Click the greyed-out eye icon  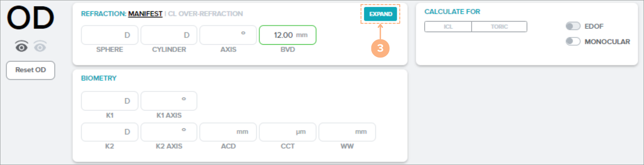(x=40, y=47)
